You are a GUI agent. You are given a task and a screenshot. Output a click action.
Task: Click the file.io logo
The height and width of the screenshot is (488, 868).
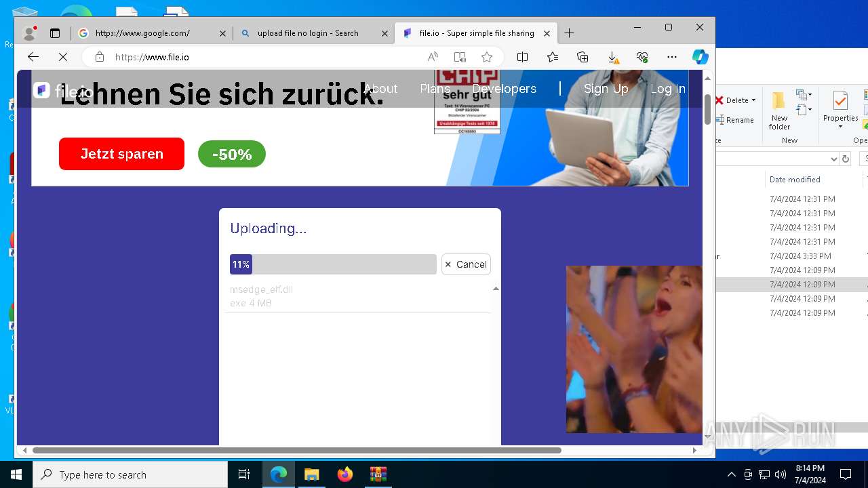(62, 90)
